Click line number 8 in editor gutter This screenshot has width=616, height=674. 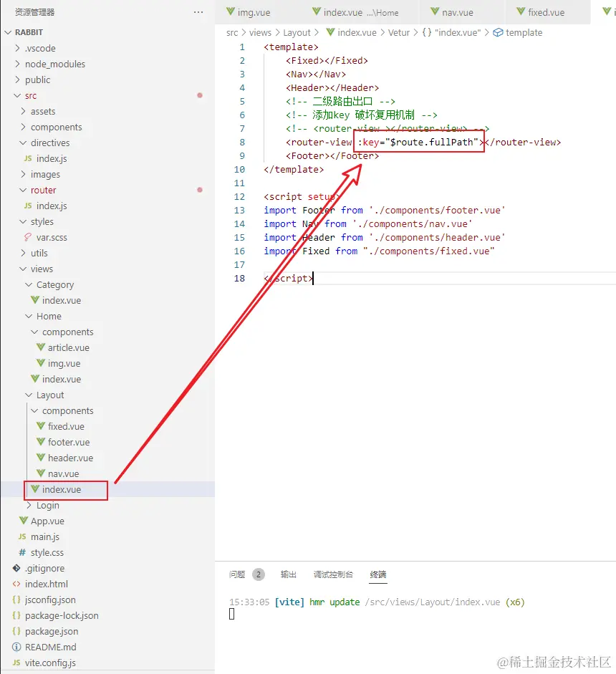(x=242, y=143)
